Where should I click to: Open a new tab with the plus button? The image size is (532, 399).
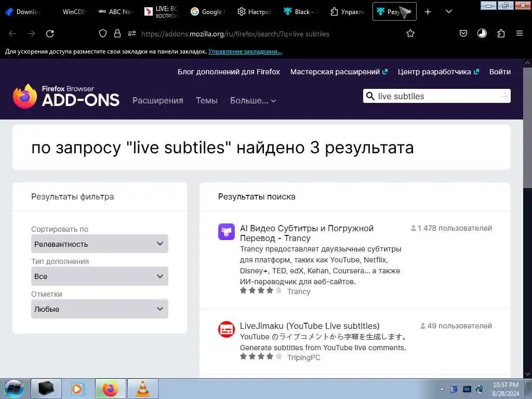pyautogui.click(x=428, y=12)
